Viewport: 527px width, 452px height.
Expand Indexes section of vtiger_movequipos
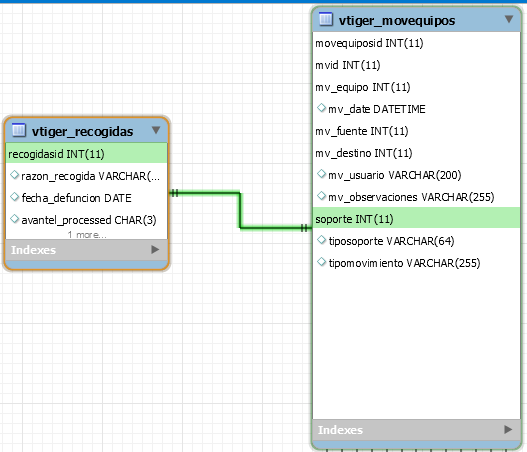pos(508,429)
